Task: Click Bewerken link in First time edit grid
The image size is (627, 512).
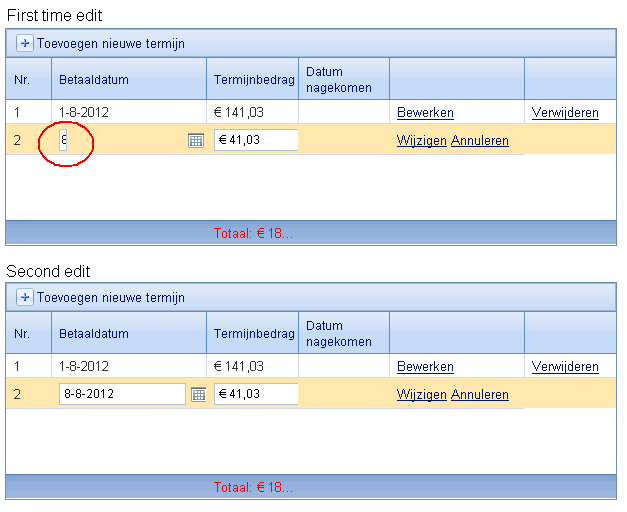Action: pos(425,113)
